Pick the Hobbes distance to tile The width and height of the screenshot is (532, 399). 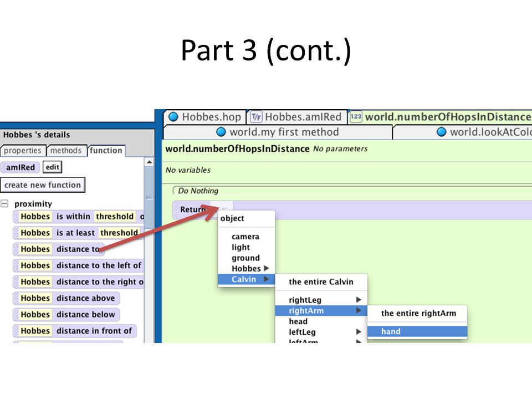[58, 249]
